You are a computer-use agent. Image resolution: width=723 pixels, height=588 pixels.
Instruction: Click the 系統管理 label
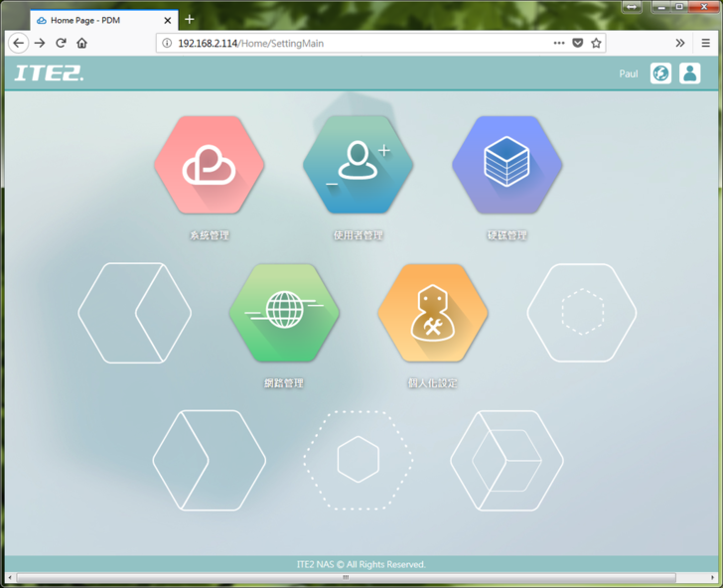tap(210, 235)
